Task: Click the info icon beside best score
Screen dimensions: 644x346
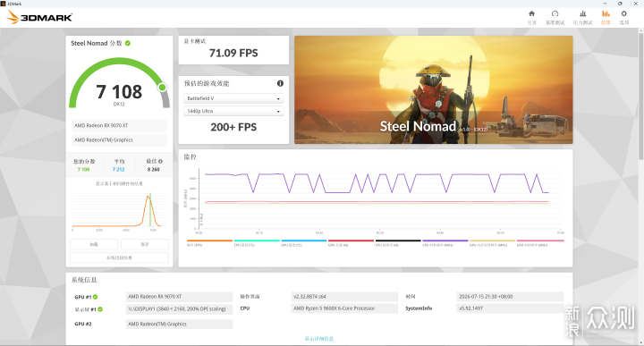Action: pos(161,161)
